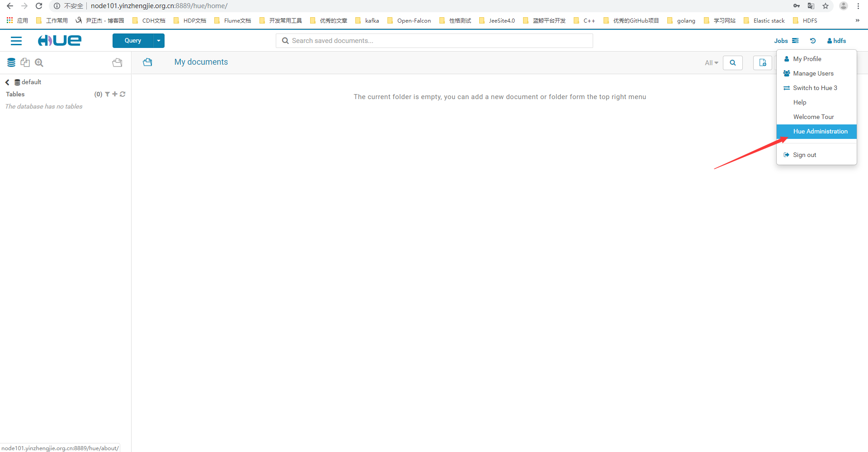Open the Hue hamburger navigation menu
The height and width of the screenshot is (452, 868).
(x=16, y=41)
